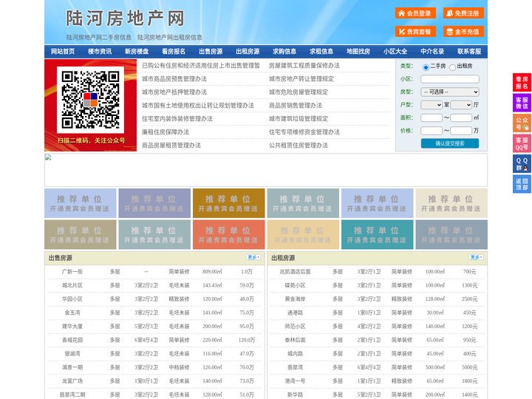Click the 免费注册 register button
Screen dimensions: 532x399
coord(463,13)
